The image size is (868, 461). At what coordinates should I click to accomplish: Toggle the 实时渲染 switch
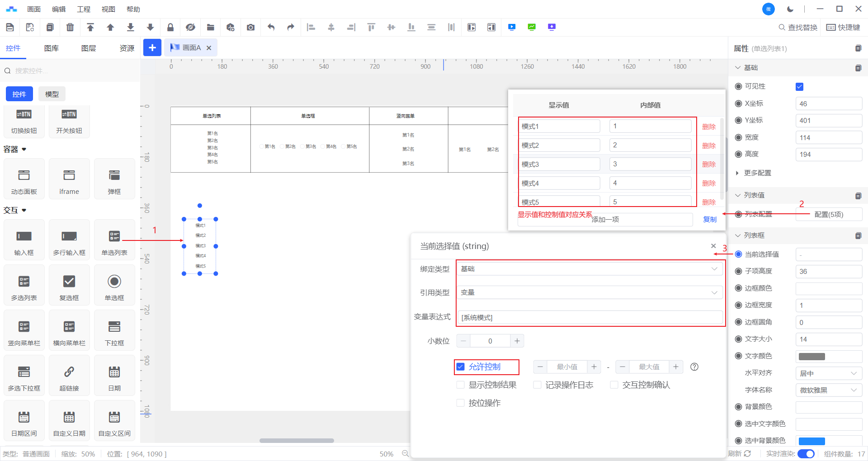click(x=806, y=454)
